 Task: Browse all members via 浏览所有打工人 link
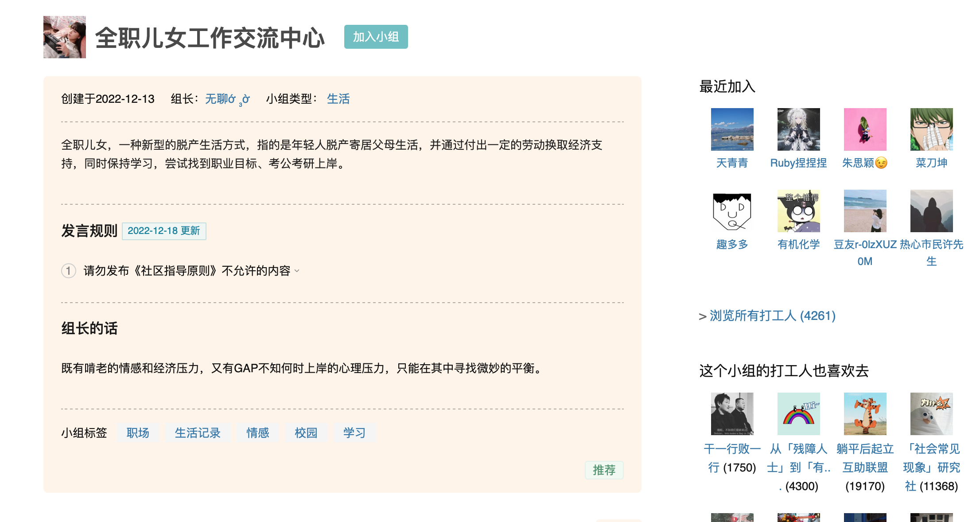772,316
